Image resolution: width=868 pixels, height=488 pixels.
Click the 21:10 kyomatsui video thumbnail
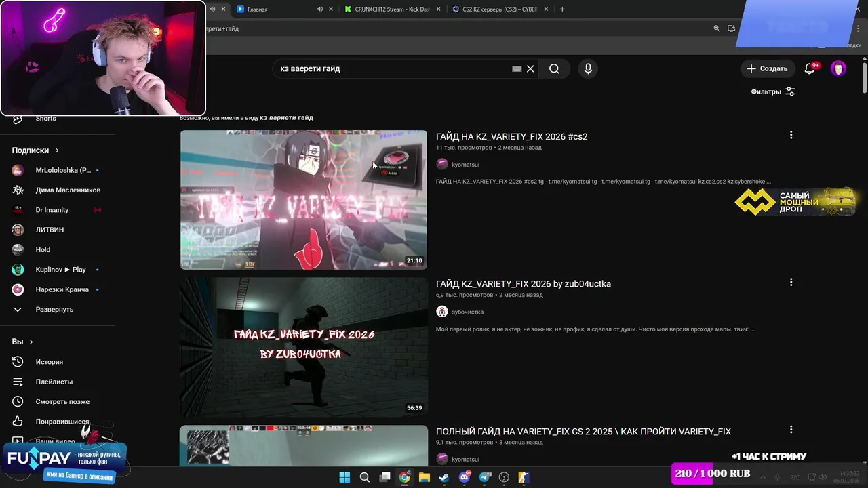click(x=304, y=200)
